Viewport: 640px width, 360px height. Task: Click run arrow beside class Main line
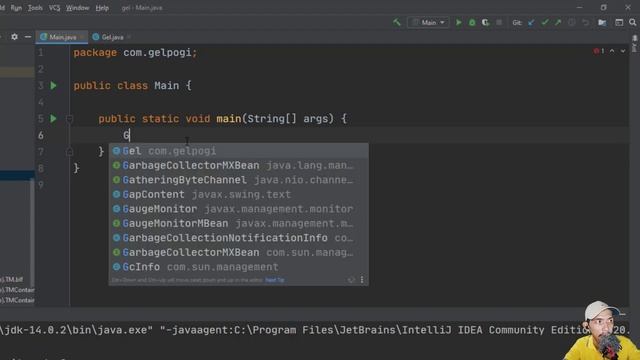(53, 85)
